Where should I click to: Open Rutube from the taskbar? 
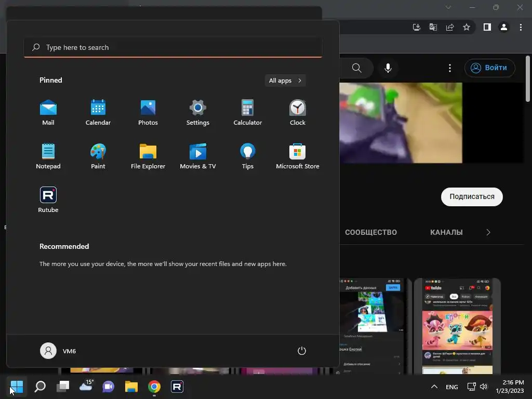point(177,387)
